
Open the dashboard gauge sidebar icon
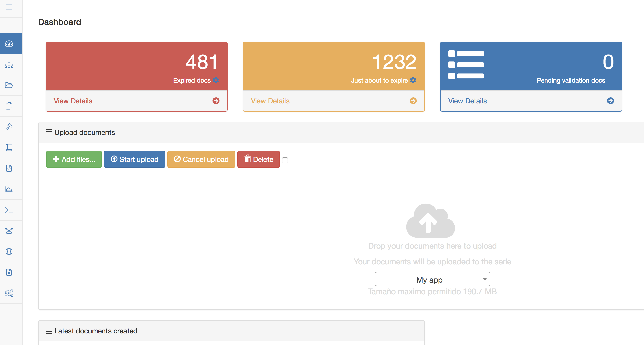(9, 44)
